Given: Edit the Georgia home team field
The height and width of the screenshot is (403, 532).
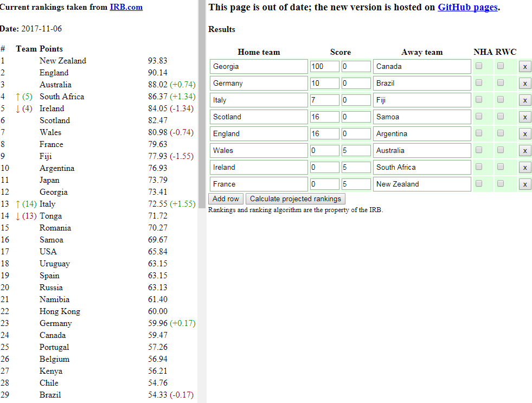Looking at the screenshot, I should click(259, 67).
